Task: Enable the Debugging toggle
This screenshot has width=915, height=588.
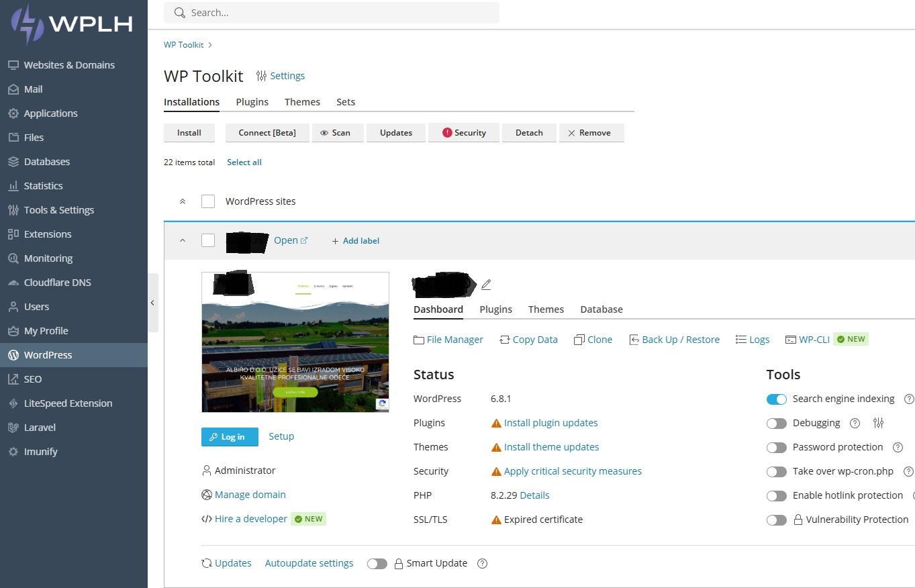Action: click(777, 424)
